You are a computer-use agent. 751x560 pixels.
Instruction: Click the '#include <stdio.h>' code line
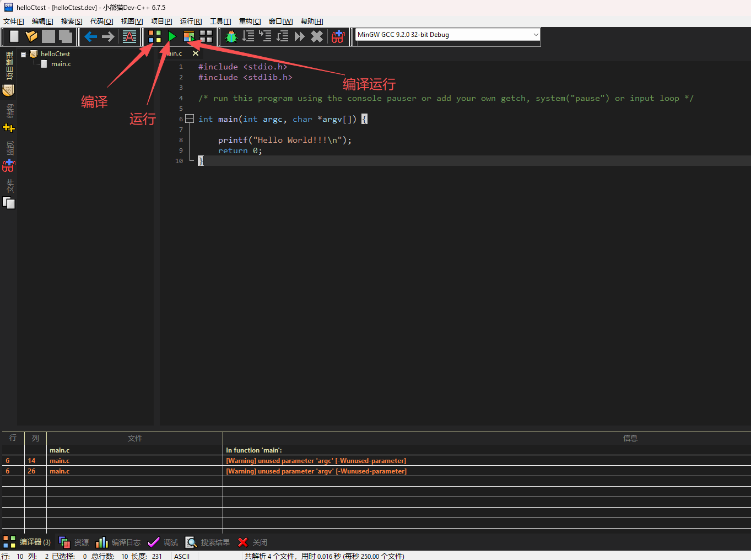[x=243, y=67]
